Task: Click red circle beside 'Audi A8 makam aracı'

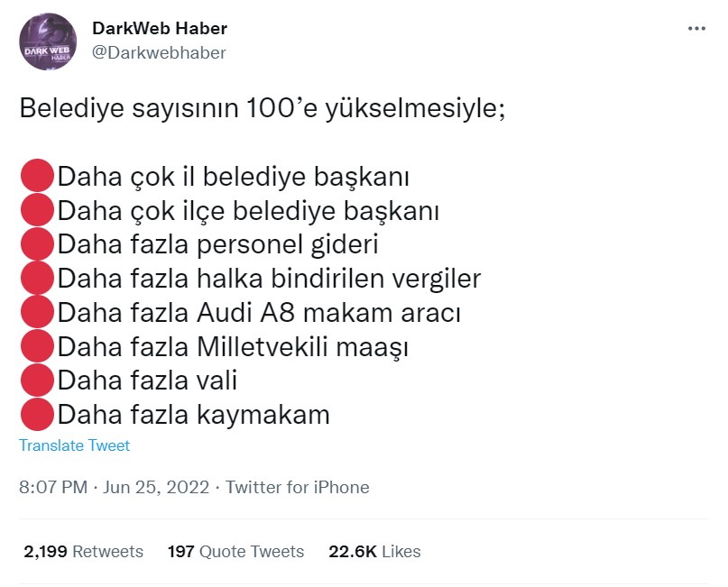Action: pyautogui.click(x=37, y=313)
